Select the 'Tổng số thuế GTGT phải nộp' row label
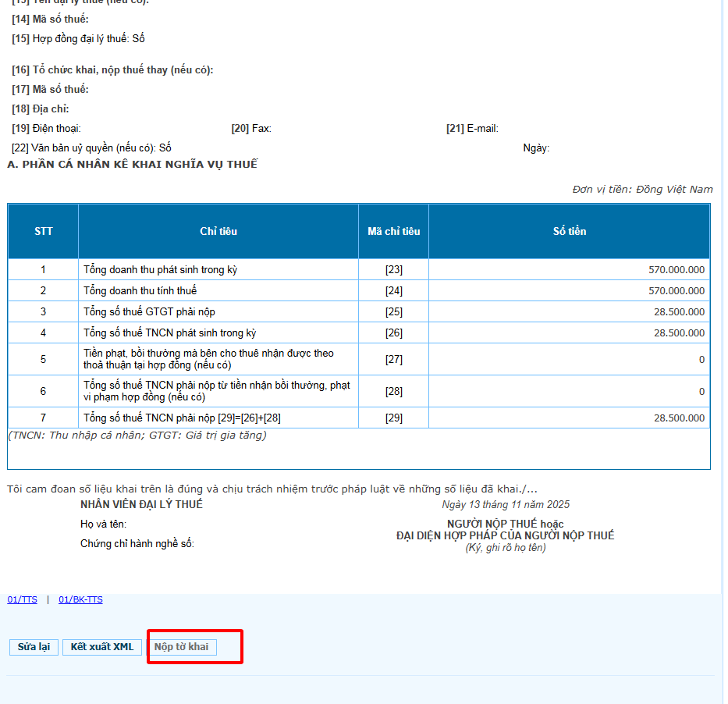The height and width of the screenshot is (704, 728). [150, 312]
